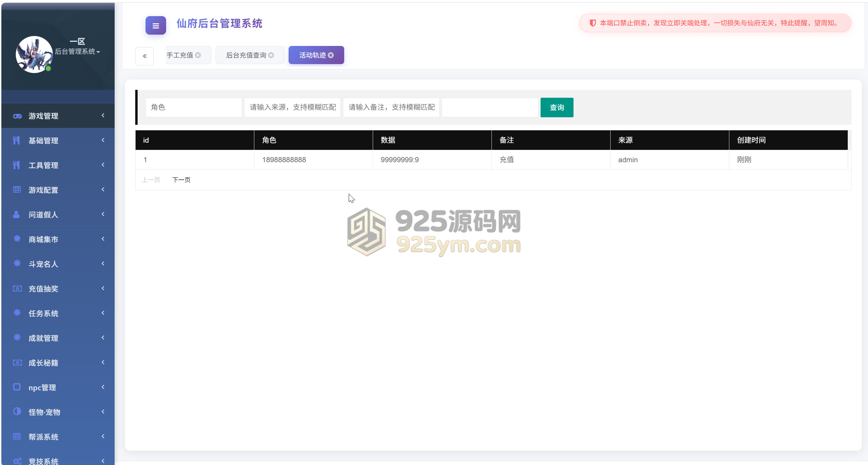Screen dimensions: 868x465
Task: Focus the 请输入备注 input field
Action: coord(391,107)
